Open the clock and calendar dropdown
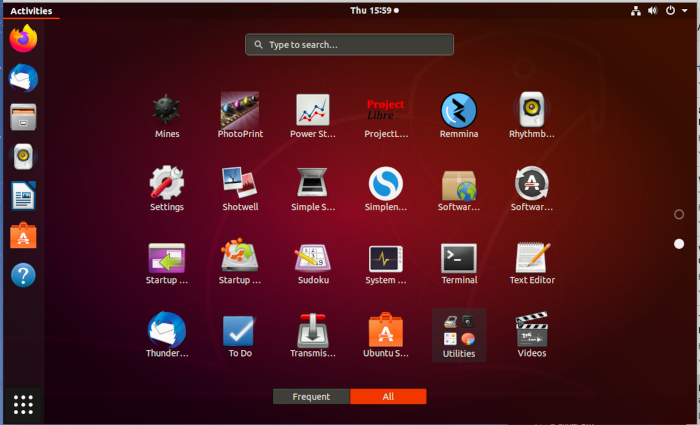Viewport: 700px width, 425px height. click(373, 10)
